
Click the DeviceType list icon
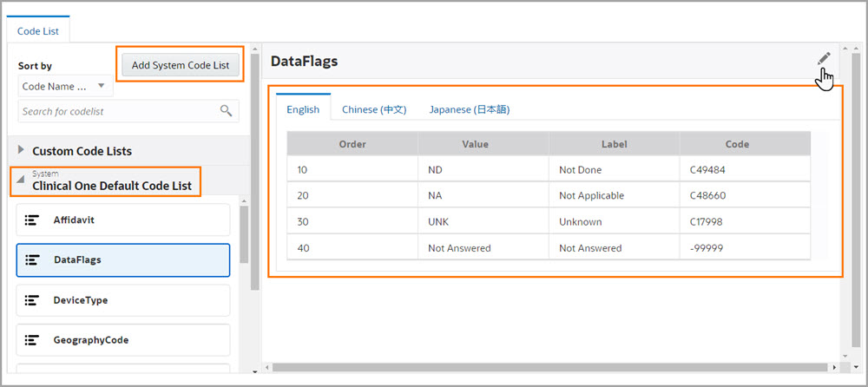tap(32, 299)
